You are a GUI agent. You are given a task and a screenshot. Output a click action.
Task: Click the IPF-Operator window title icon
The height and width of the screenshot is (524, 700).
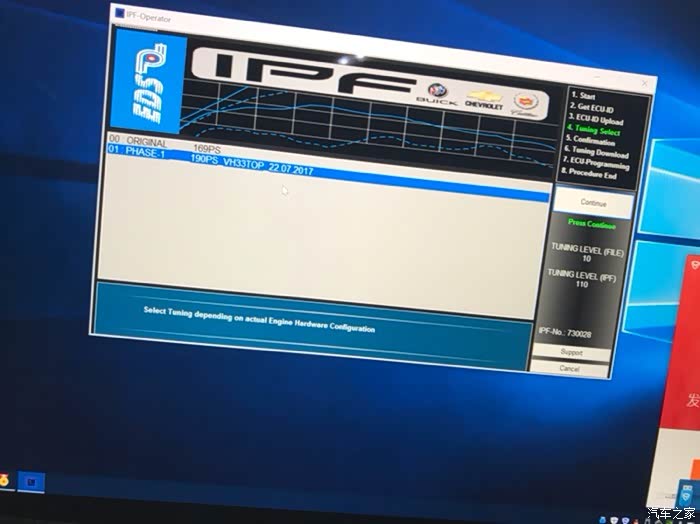click(119, 12)
